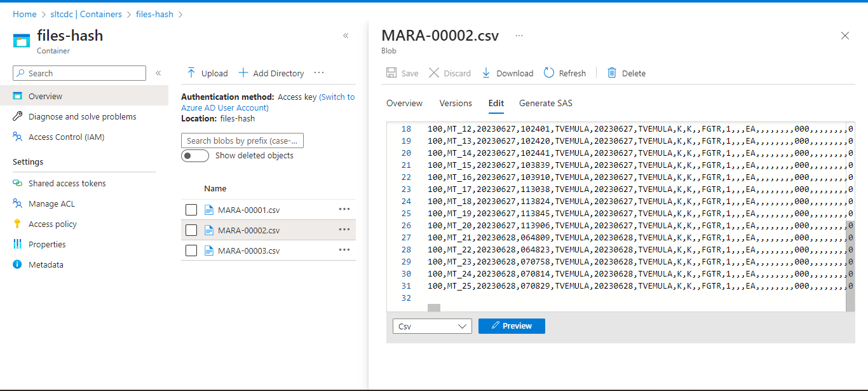Select the MARA-00003.csv checkbox
This screenshot has height=391, width=868.
(191, 250)
